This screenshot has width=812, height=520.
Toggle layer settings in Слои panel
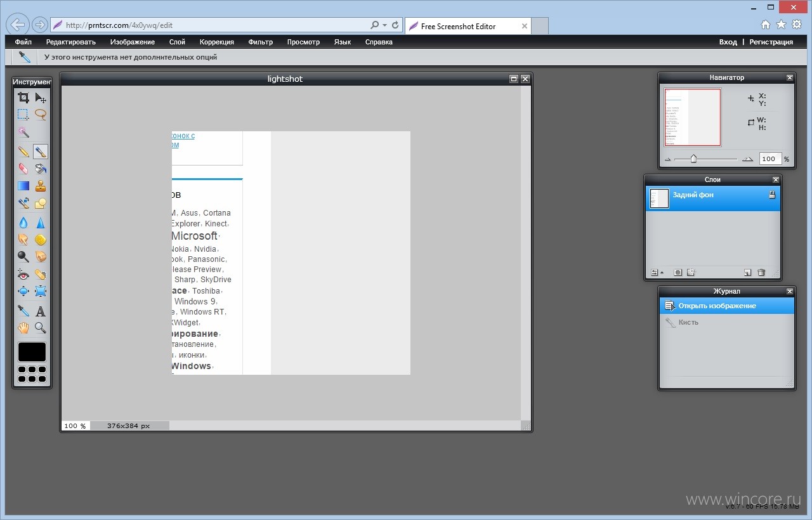pos(656,273)
